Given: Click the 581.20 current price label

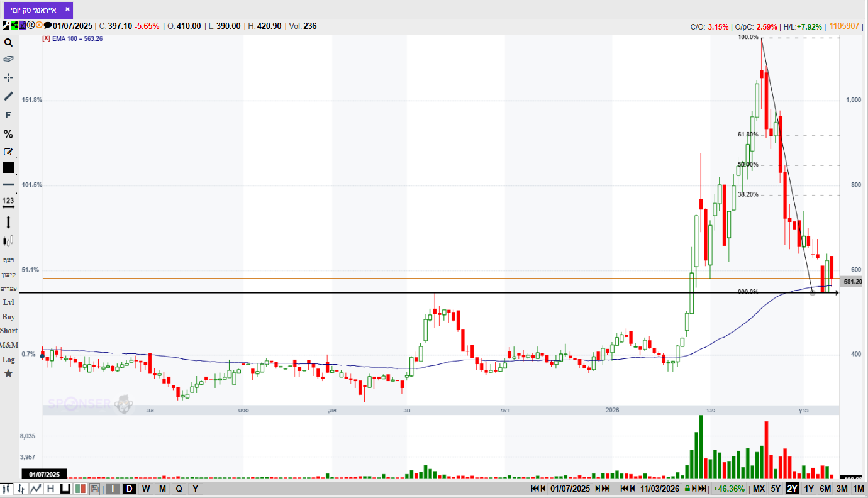Looking at the screenshot, I should [x=853, y=282].
